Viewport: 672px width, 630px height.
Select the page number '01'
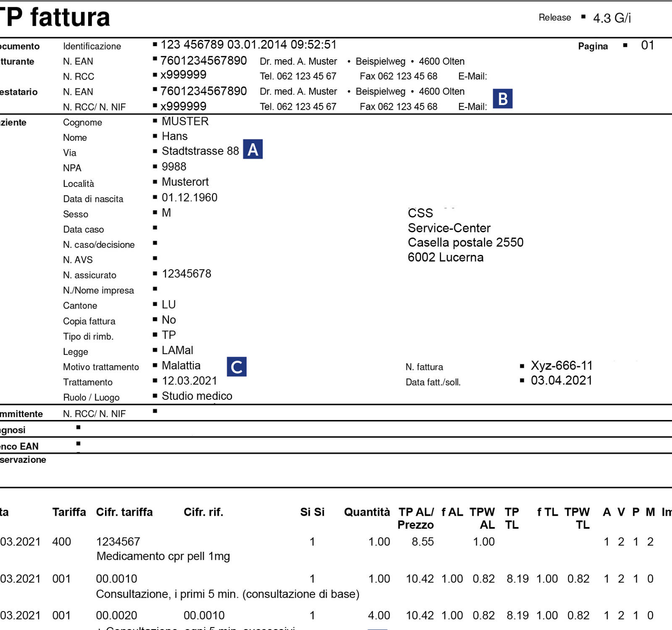pos(648,45)
